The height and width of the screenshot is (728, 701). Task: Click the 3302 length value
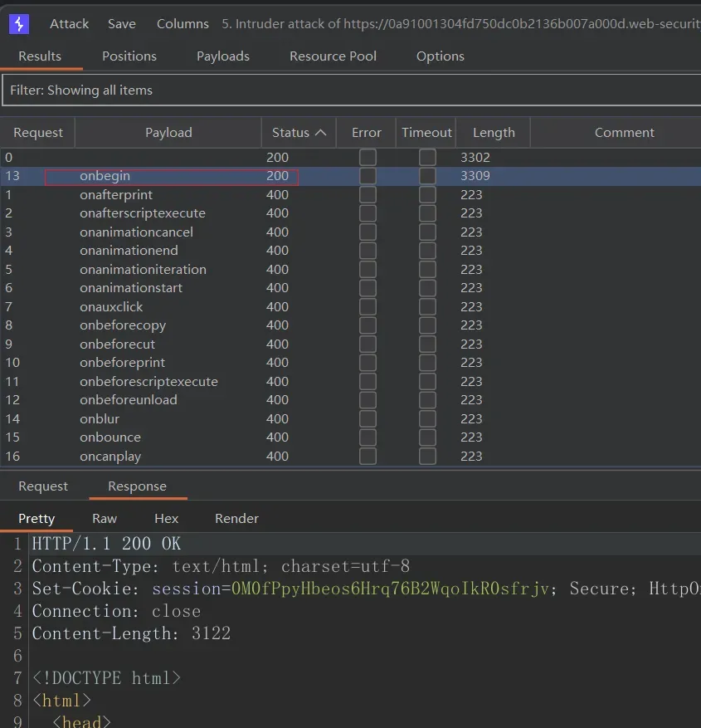coord(475,158)
